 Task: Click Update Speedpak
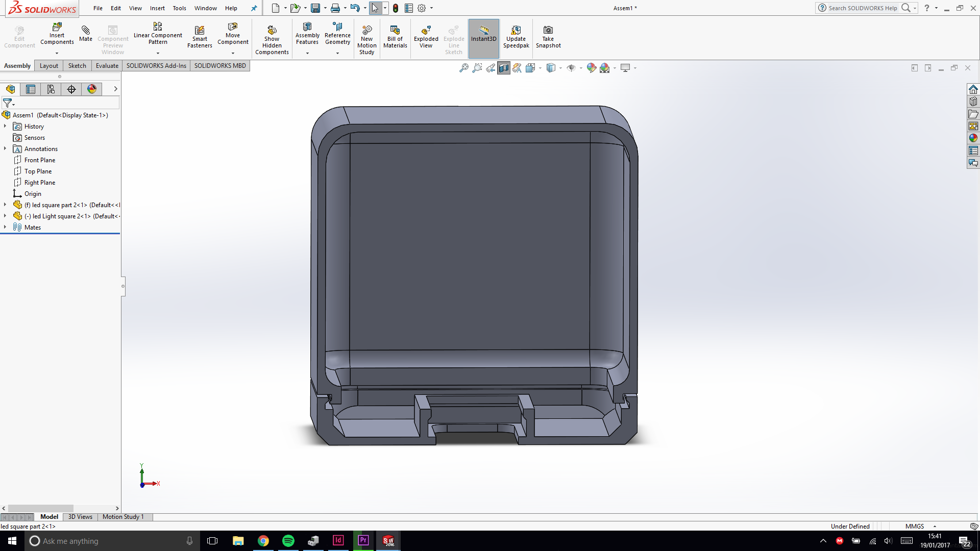pyautogui.click(x=516, y=37)
